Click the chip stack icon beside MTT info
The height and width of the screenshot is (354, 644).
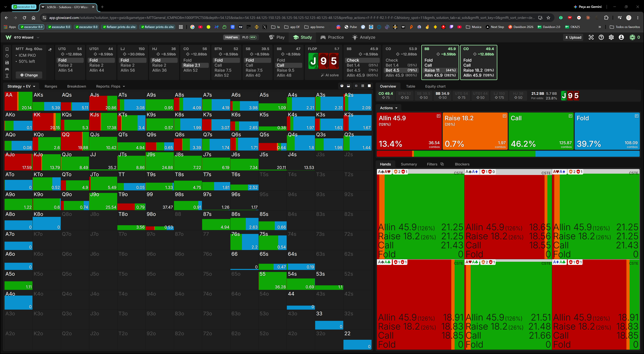(50, 50)
